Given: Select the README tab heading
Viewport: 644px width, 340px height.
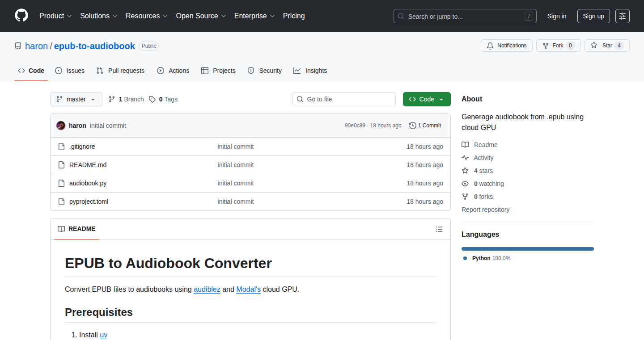Looking at the screenshot, I should (x=76, y=229).
